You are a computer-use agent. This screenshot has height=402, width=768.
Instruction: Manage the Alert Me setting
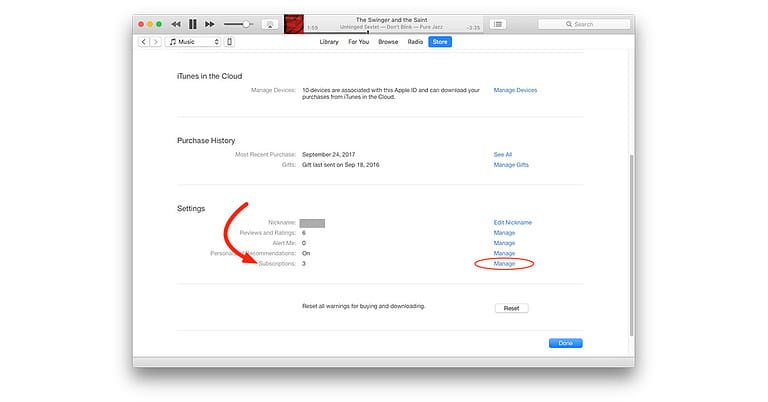point(504,243)
